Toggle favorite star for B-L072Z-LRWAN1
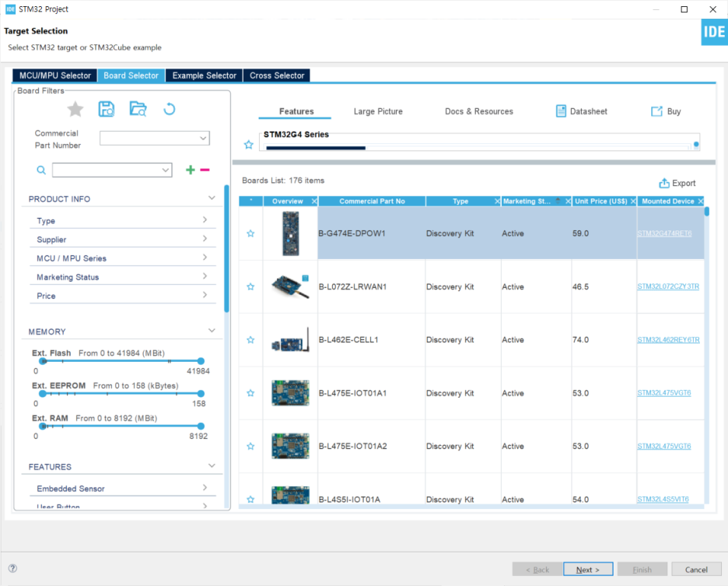 (250, 286)
